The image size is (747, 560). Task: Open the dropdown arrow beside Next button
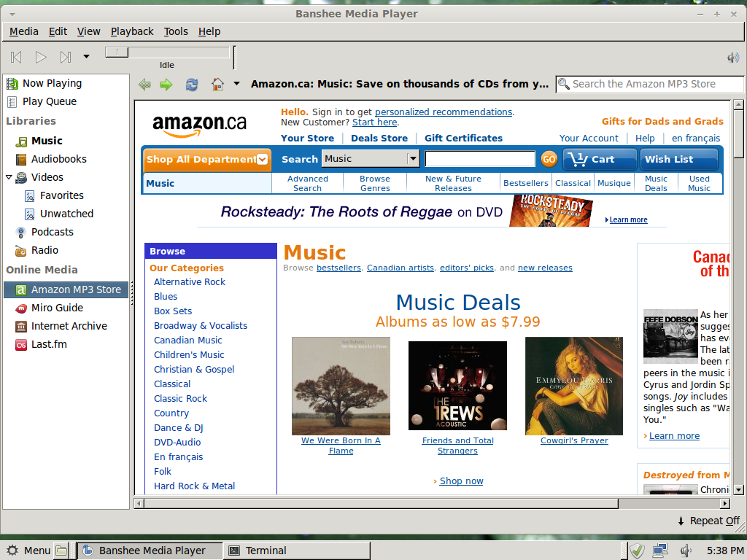click(x=86, y=57)
